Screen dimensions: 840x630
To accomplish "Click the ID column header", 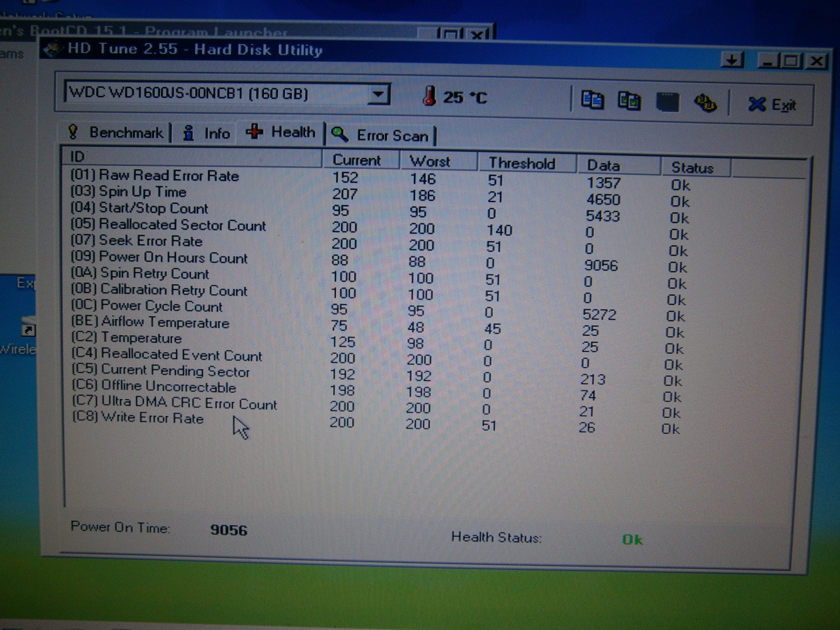I will (192, 157).
